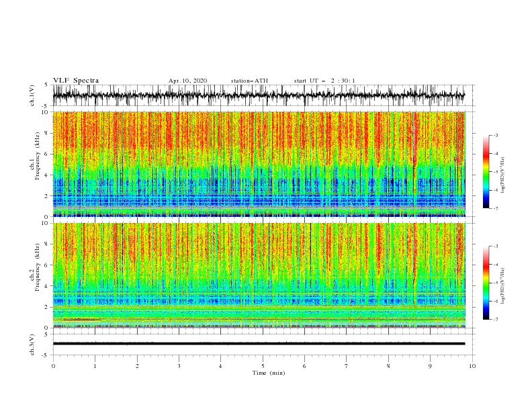Image resolution: width=532 pixels, height=411 pixels.
Task: Click the -3 label on upper colorbar
Action: point(495,135)
